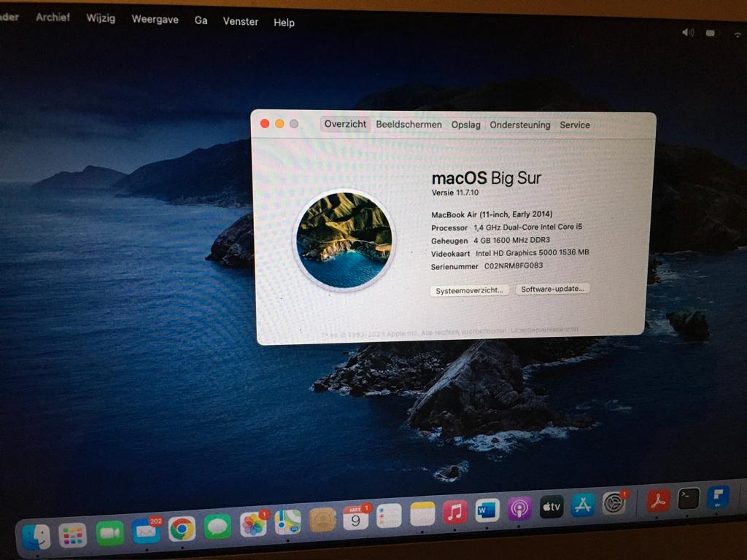Screen dimensions: 747x560
Task: Open the Wijzig menu
Action: 101,18
